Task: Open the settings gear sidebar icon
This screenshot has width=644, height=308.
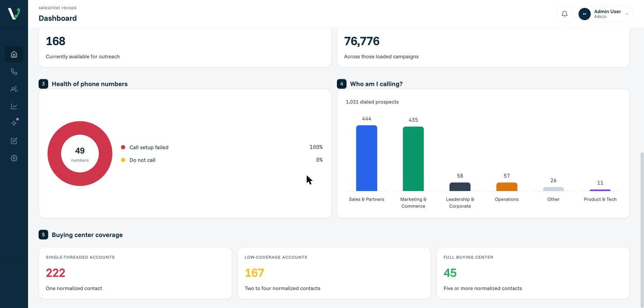Action: [14, 158]
